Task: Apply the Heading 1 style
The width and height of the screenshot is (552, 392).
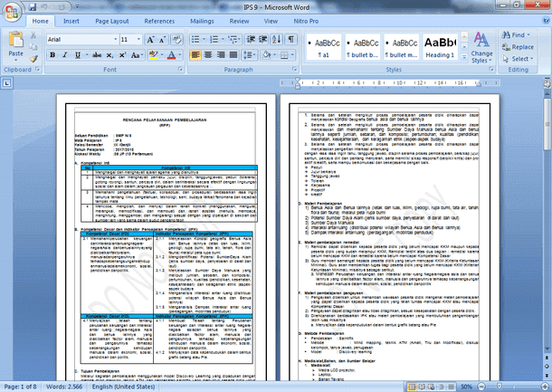Action: [440, 47]
